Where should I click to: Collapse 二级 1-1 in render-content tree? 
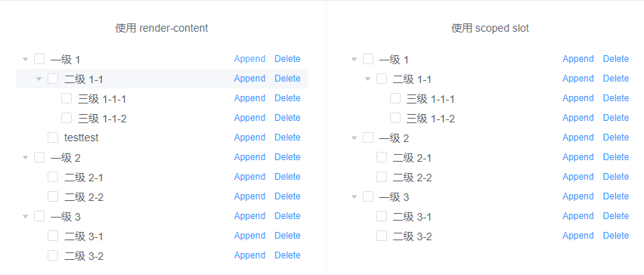[x=39, y=79]
